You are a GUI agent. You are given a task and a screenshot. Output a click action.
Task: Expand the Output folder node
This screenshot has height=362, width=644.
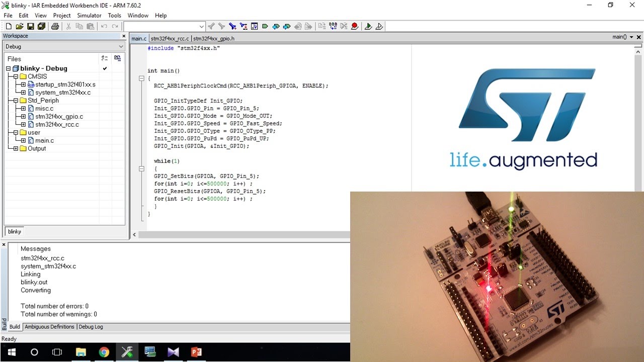pos(16,148)
